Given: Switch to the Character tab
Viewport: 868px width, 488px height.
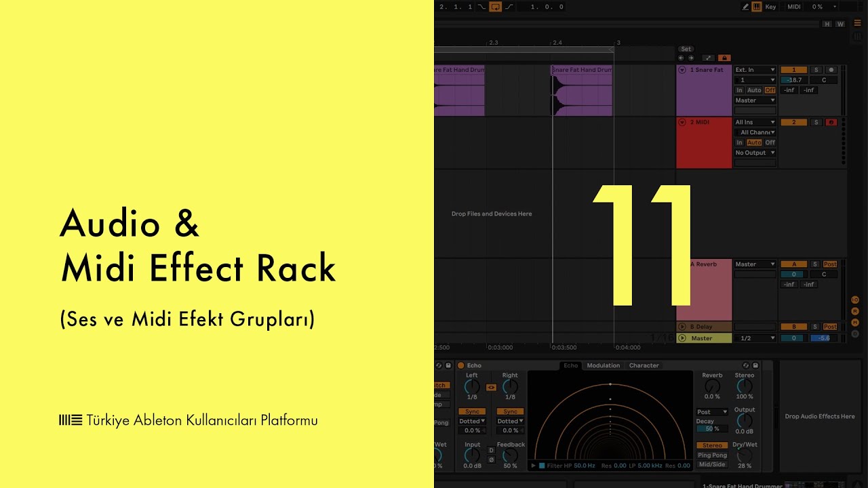Looking at the screenshot, I should click(x=644, y=365).
